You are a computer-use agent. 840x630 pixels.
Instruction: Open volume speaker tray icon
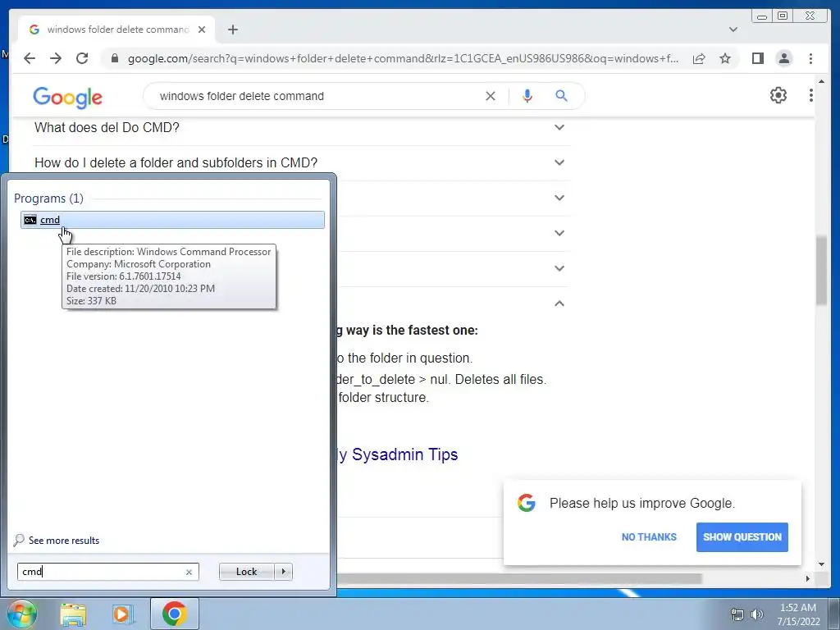point(756,614)
